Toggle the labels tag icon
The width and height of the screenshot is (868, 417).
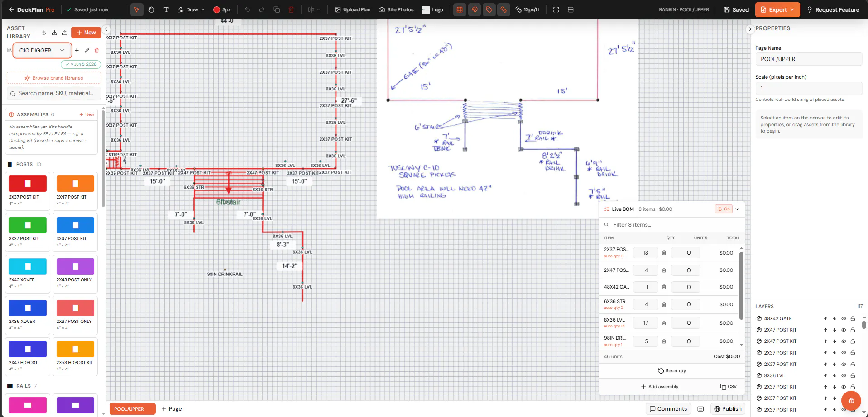click(489, 9)
